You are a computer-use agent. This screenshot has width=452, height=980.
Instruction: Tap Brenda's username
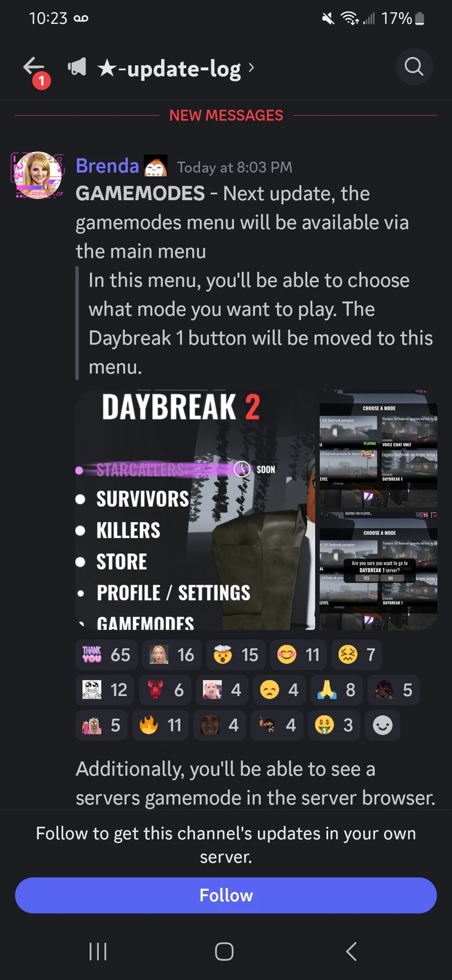pyautogui.click(x=107, y=166)
